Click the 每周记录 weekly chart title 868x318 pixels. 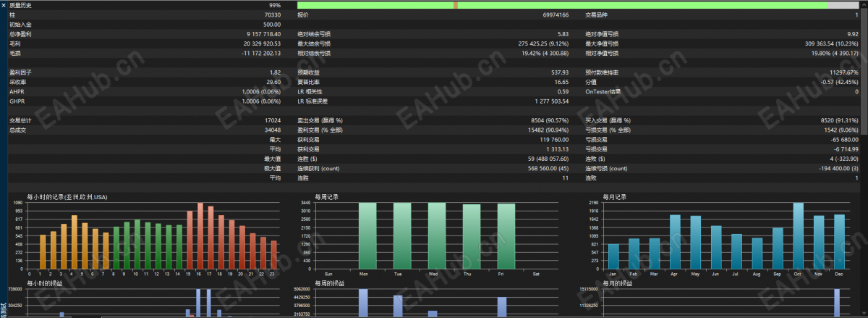click(327, 197)
